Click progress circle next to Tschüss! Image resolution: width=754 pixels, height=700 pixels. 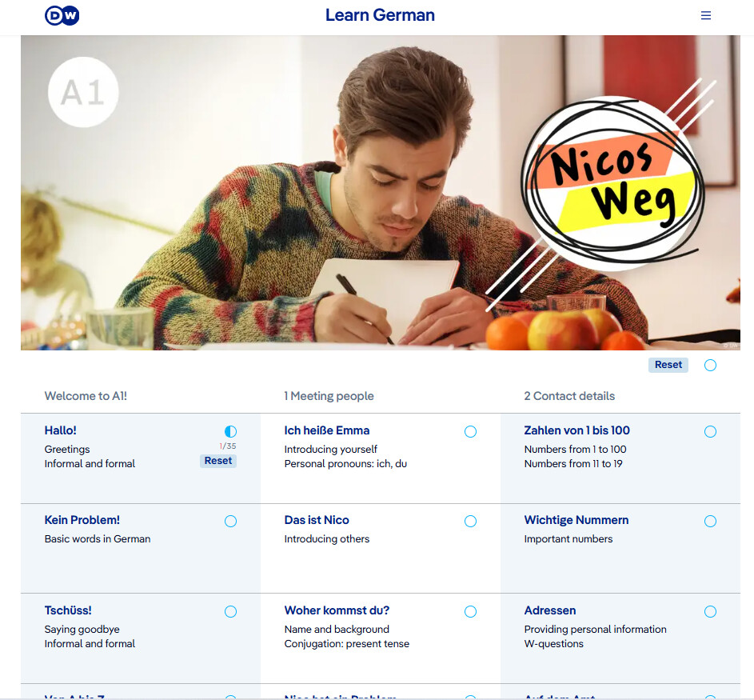[230, 611]
